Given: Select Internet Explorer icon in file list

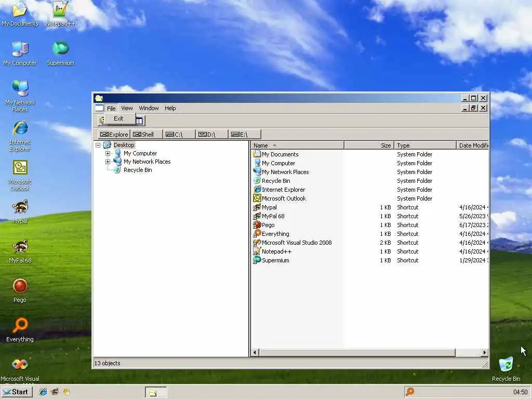Looking at the screenshot, I should point(257,189).
